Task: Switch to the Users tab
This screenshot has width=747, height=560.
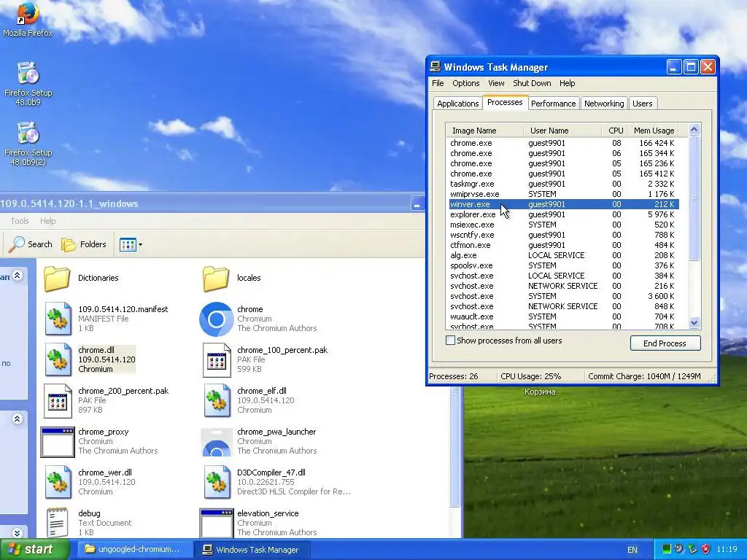Action: (x=642, y=104)
